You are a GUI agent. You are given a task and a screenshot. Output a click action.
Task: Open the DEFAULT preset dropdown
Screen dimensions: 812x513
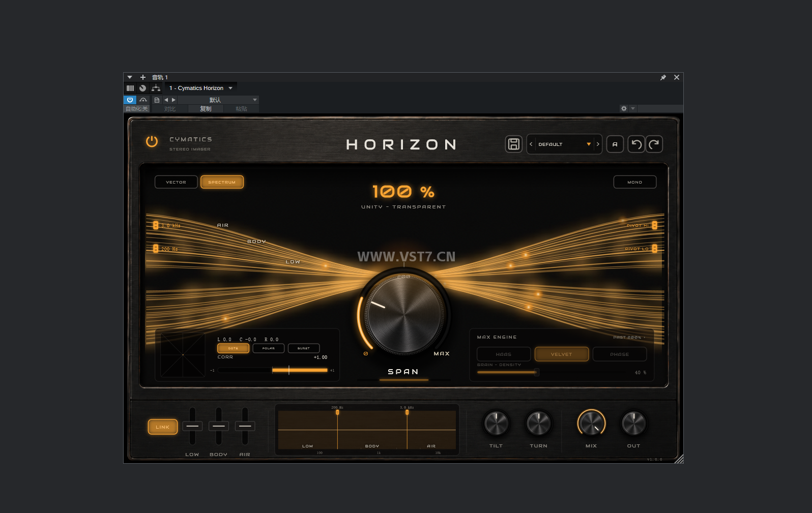[564, 144]
